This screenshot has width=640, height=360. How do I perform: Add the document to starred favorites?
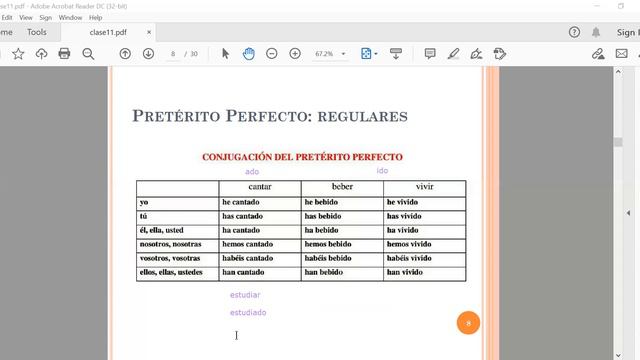[x=18, y=54]
